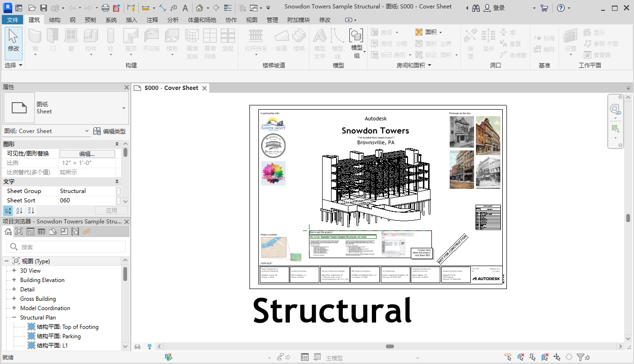Disable the Select Links toggle in status bar
This screenshot has height=364, width=634.
tap(508, 357)
